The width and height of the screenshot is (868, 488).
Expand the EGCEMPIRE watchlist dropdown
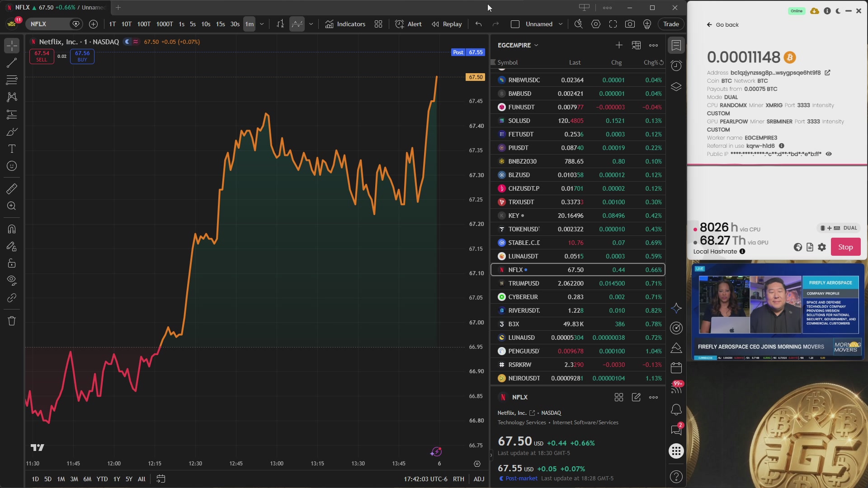518,45
